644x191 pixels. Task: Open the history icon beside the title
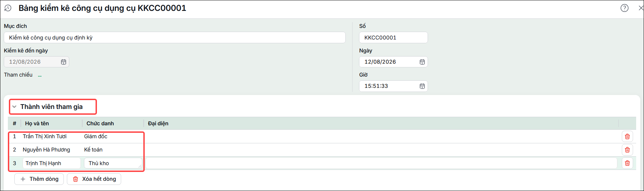click(8, 8)
